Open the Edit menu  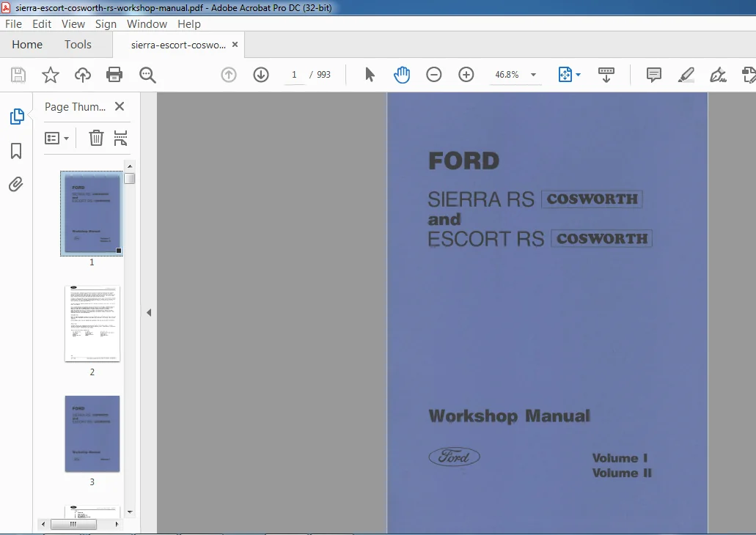coord(42,24)
